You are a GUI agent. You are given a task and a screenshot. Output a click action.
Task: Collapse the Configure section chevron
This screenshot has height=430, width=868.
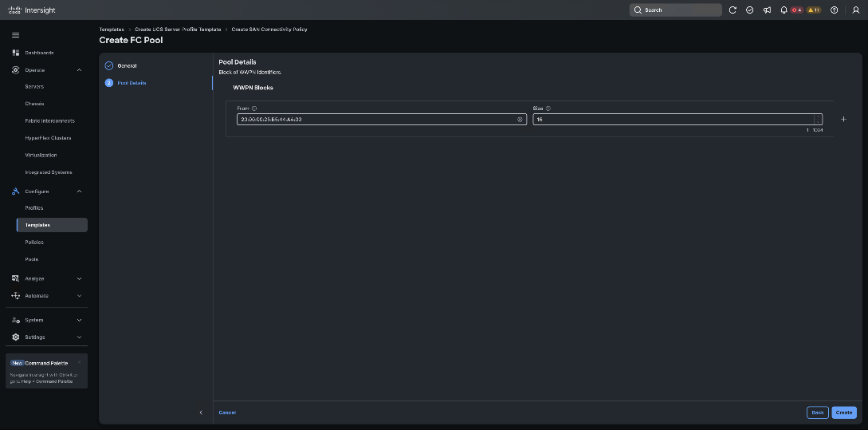(79, 191)
